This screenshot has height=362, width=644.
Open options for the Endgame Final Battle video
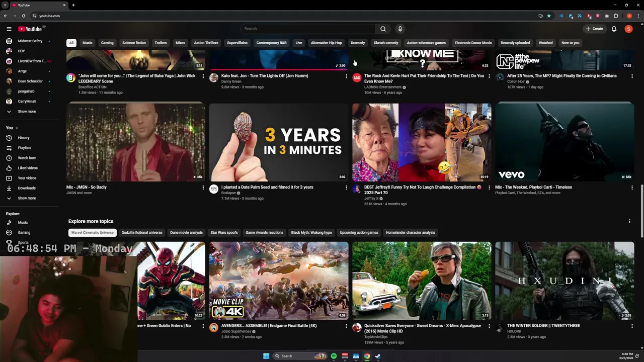346,326
